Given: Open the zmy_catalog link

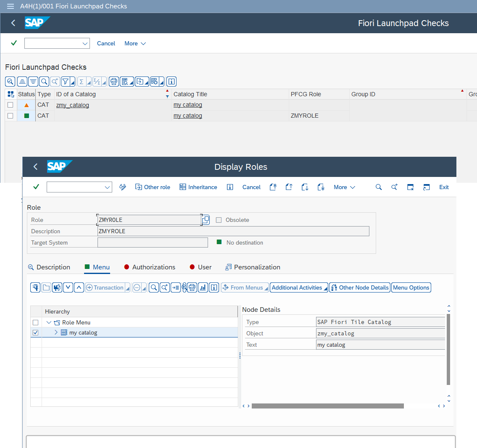Looking at the screenshot, I should (73, 105).
